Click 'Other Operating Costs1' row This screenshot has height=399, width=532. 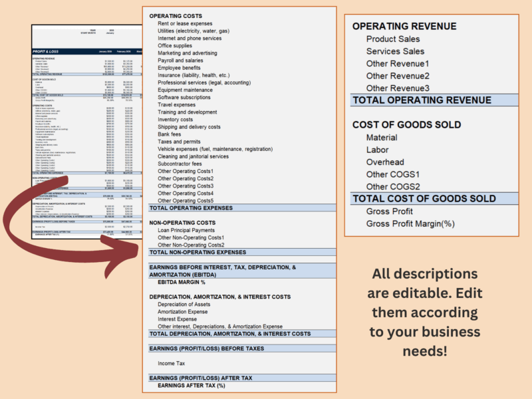pos(186,172)
